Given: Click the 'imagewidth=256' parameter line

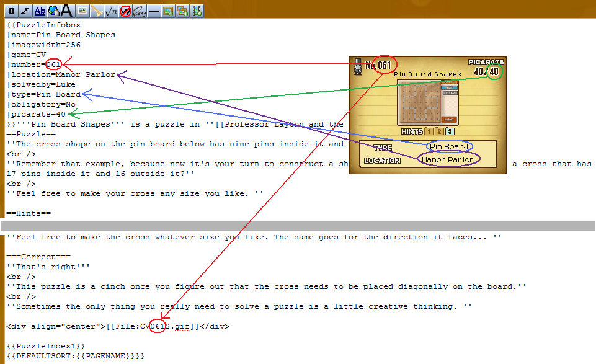Looking at the screenshot, I should point(43,45).
